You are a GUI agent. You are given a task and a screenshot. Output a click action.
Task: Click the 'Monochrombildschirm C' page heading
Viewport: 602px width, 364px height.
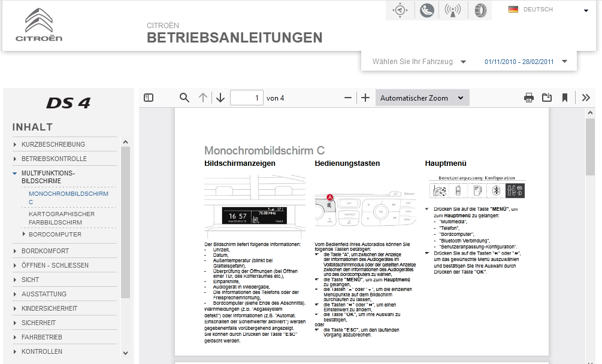click(265, 150)
